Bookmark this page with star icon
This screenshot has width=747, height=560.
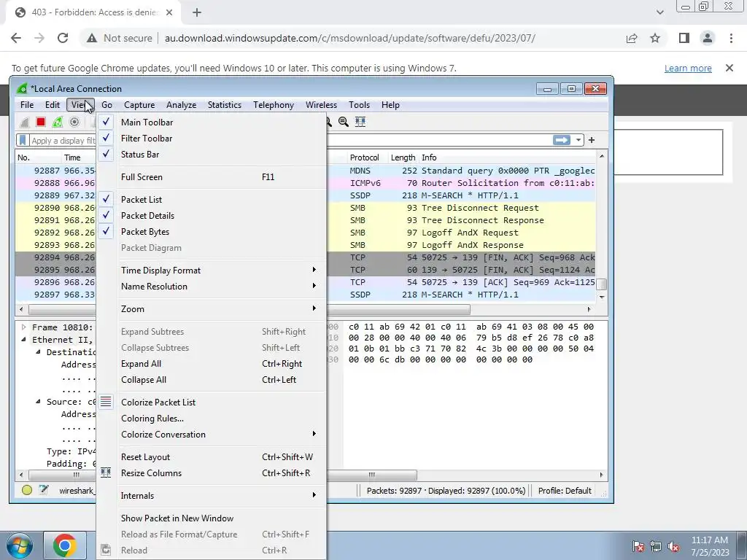click(655, 38)
